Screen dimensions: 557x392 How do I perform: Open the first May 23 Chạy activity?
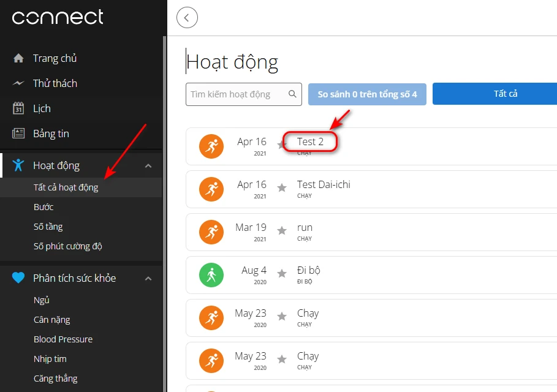[x=308, y=314]
